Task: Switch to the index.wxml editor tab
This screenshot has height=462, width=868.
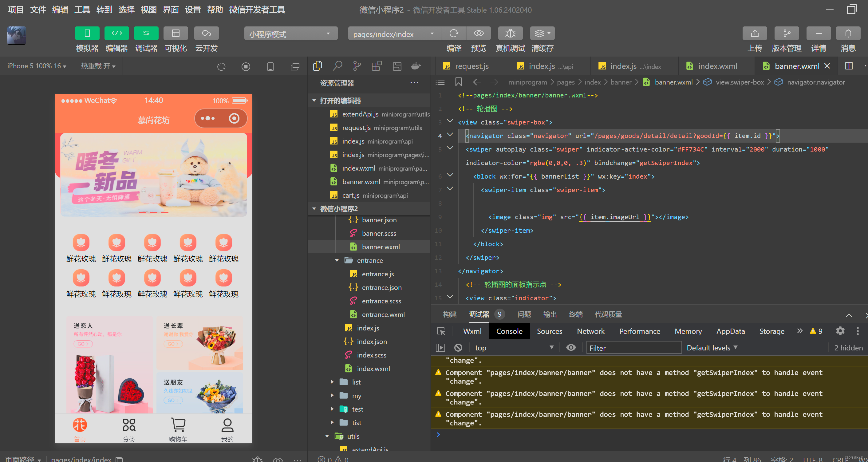Action: click(x=717, y=66)
